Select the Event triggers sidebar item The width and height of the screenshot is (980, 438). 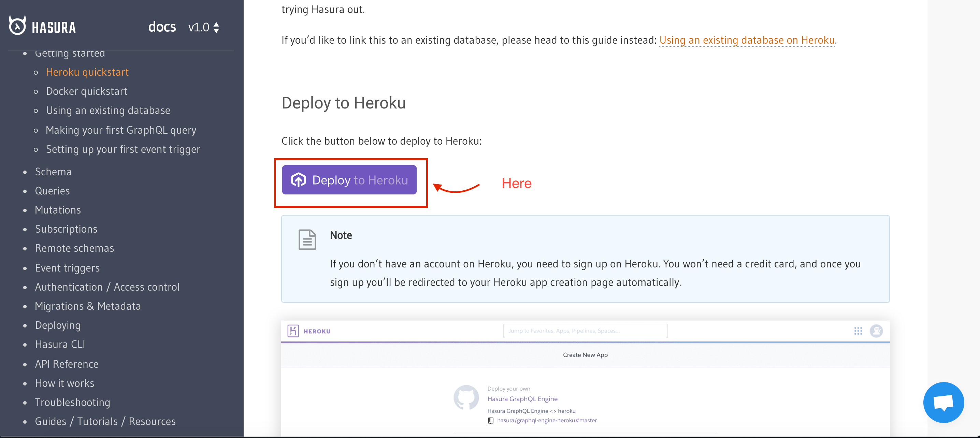pos(67,268)
